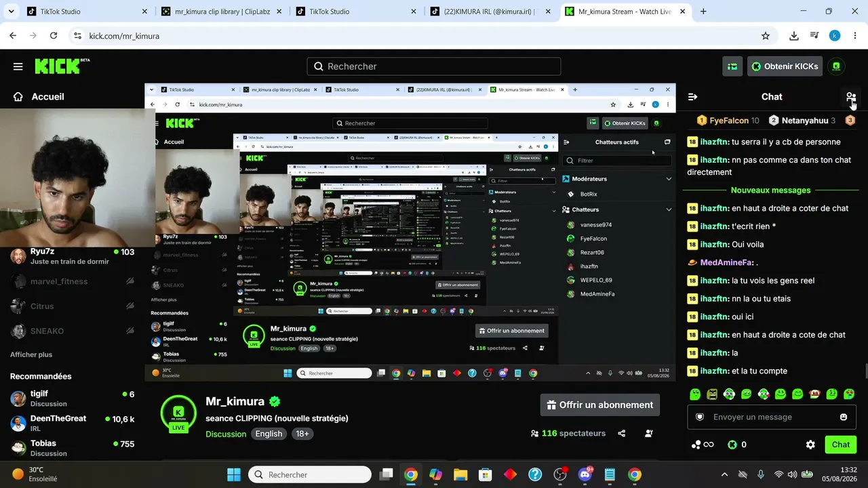Share the Mr_kimura stream
Viewport: 868px width, 488px height.
pyautogui.click(x=622, y=433)
